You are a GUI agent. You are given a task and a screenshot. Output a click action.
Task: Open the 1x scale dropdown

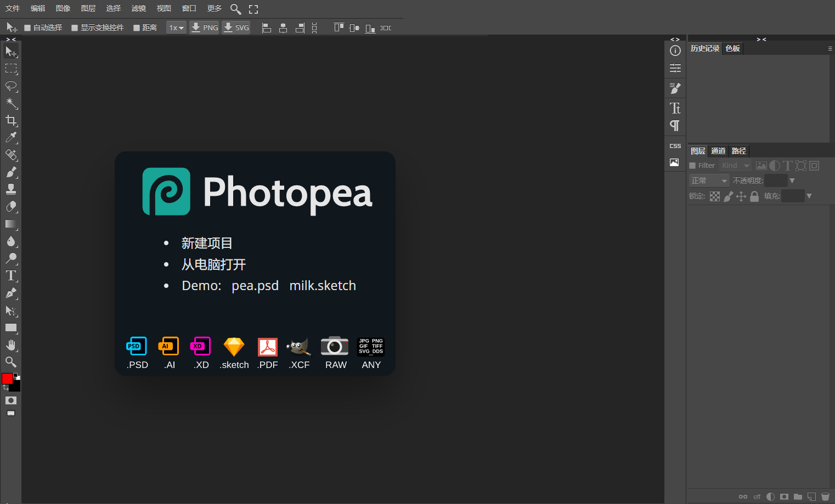(177, 28)
